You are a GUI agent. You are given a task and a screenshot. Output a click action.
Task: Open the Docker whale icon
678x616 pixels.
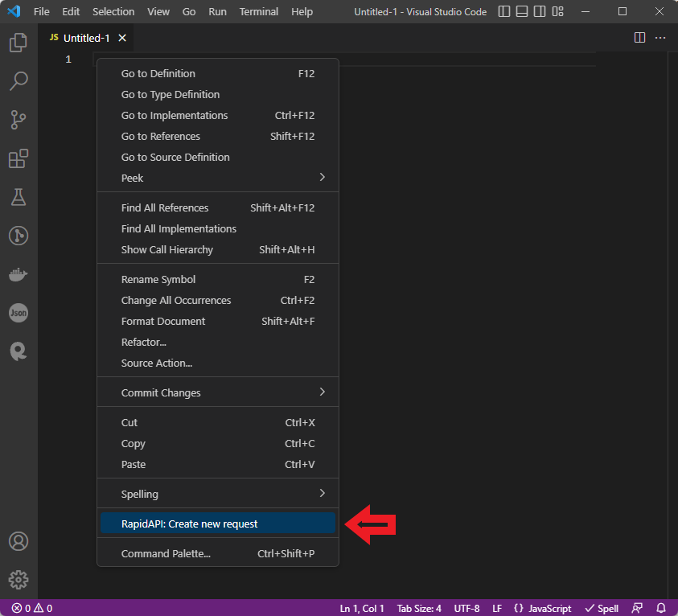click(18, 274)
